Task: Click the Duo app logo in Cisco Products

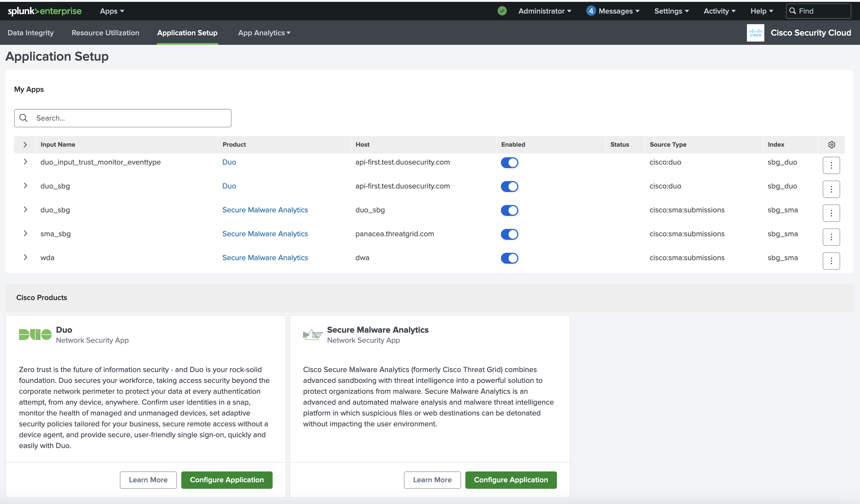Action: point(35,334)
